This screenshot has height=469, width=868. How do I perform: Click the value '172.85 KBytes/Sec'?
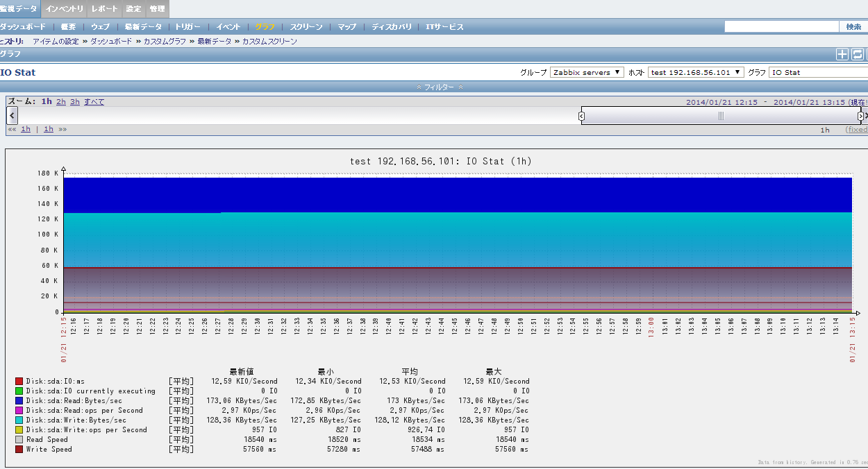pyautogui.click(x=326, y=401)
